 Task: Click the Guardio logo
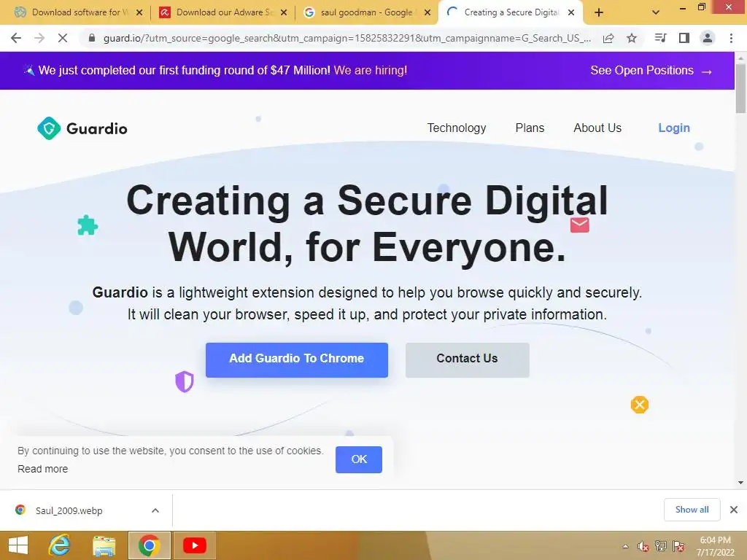[82, 128]
